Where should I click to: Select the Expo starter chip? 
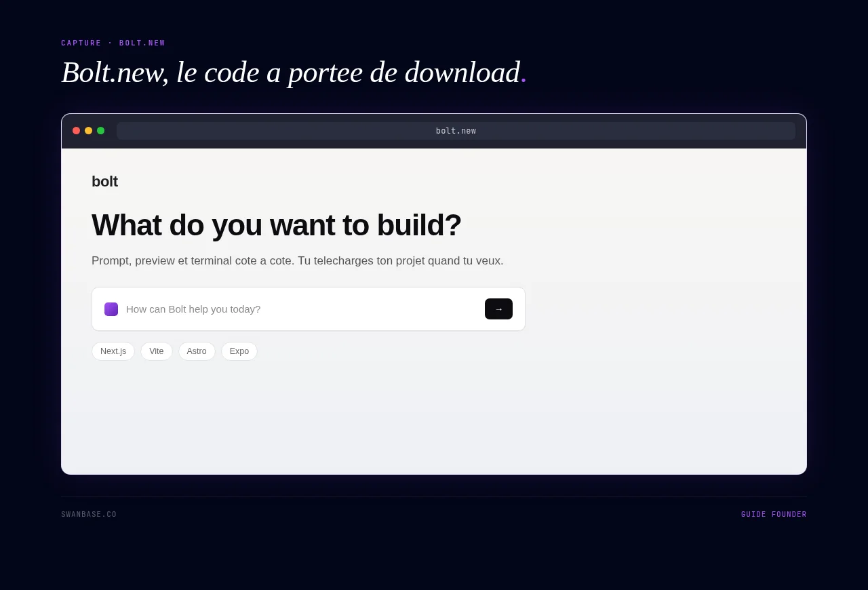[239, 351]
